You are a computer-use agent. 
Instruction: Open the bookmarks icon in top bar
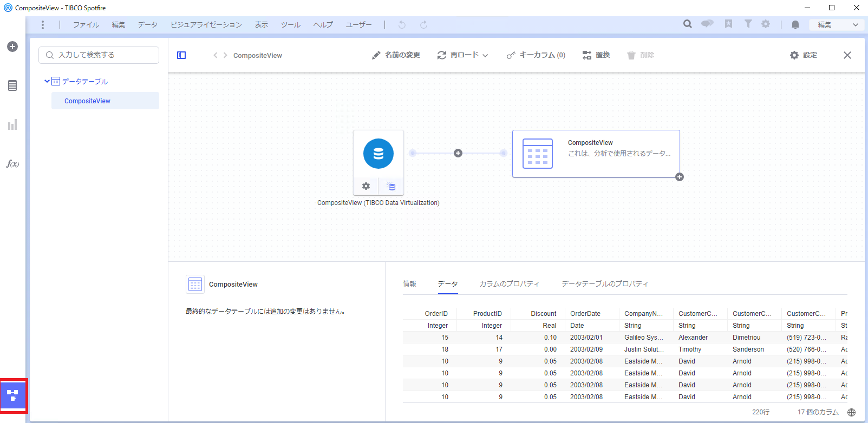tap(728, 24)
